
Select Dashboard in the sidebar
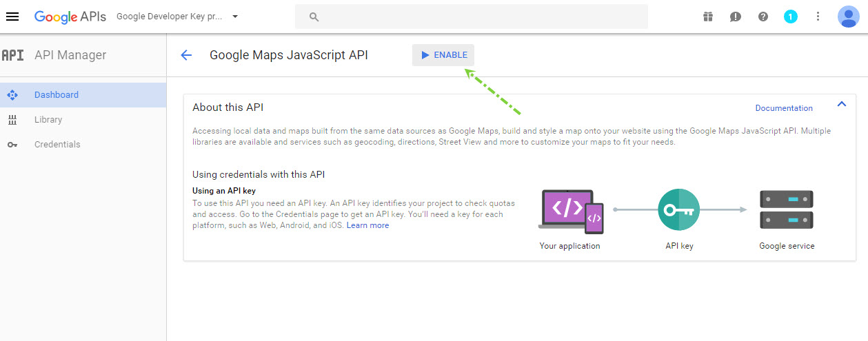click(x=57, y=95)
